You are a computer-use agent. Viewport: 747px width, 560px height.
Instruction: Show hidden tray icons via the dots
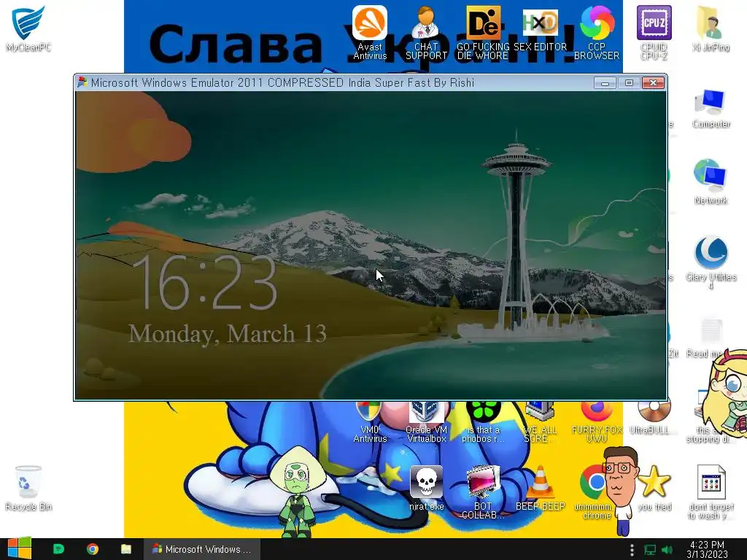tap(632, 550)
